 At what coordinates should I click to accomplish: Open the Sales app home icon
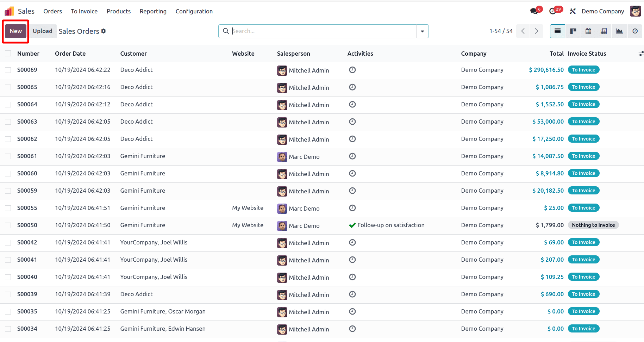pos(9,11)
